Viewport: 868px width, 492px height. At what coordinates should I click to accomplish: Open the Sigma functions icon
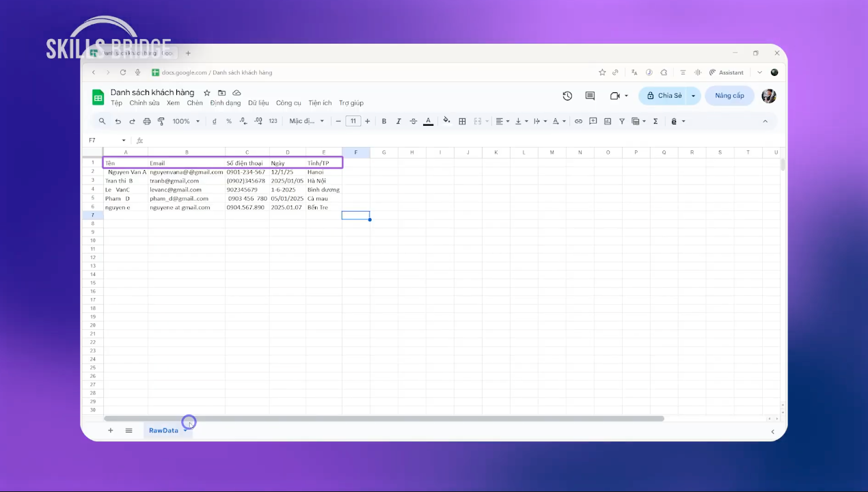pos(655,122)
